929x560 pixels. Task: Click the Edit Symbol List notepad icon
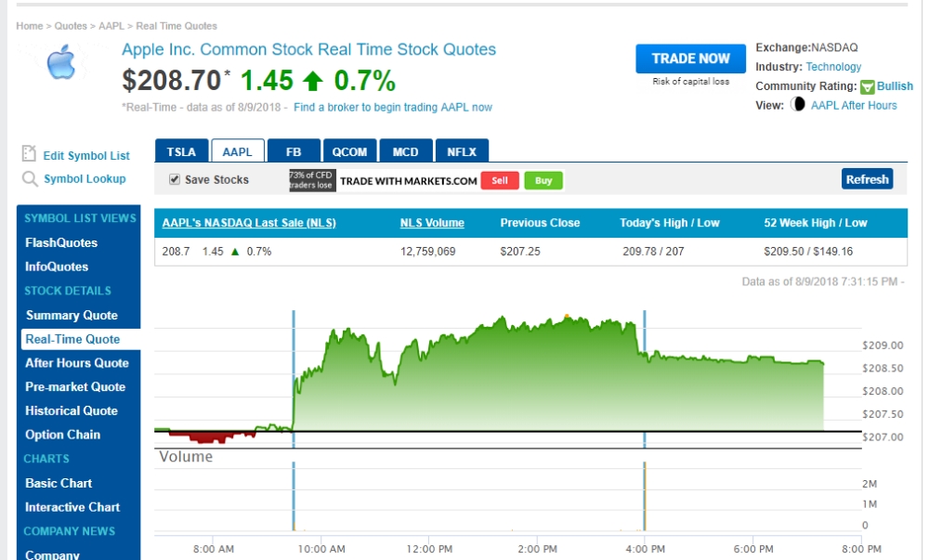click(29, 153)
